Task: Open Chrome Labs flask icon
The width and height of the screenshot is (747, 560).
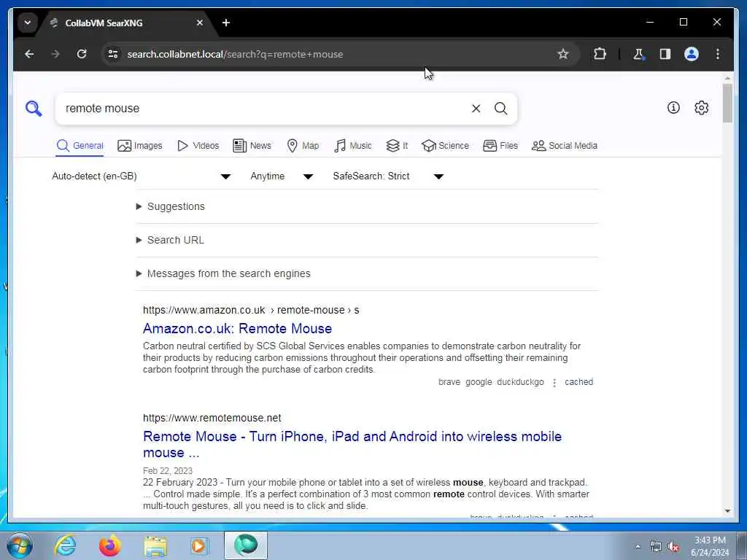Action: point(638,54)
